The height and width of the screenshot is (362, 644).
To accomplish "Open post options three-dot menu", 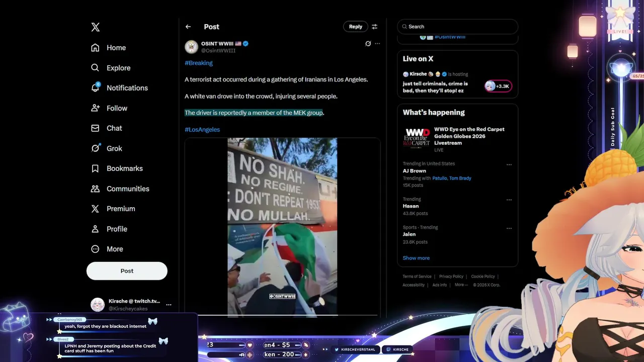I will tap(377, 44).
